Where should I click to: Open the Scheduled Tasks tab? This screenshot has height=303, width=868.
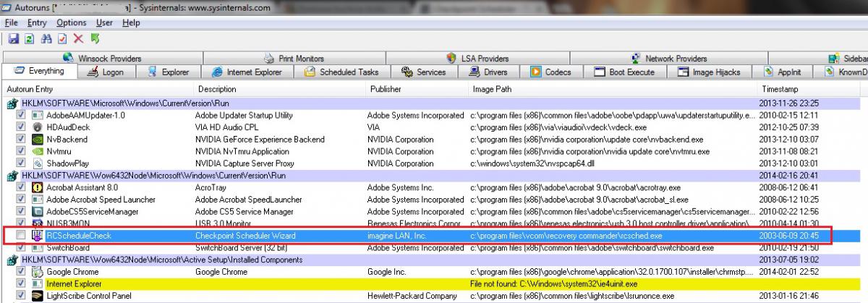[342, 72]
